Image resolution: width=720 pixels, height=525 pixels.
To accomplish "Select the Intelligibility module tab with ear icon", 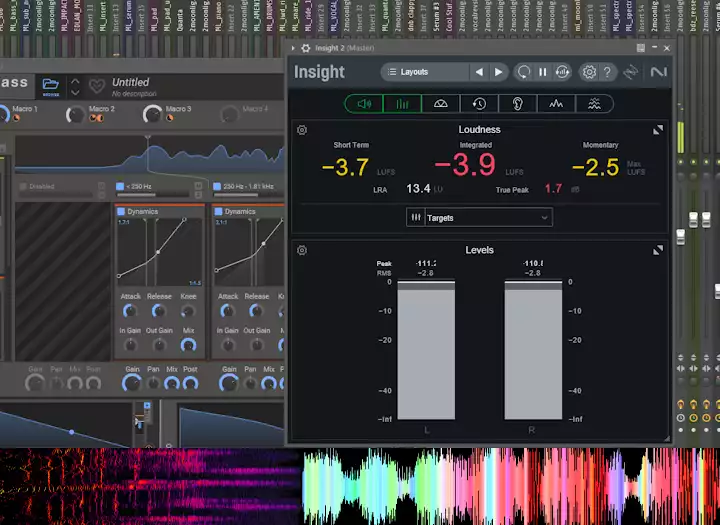I will click(518, 104).
